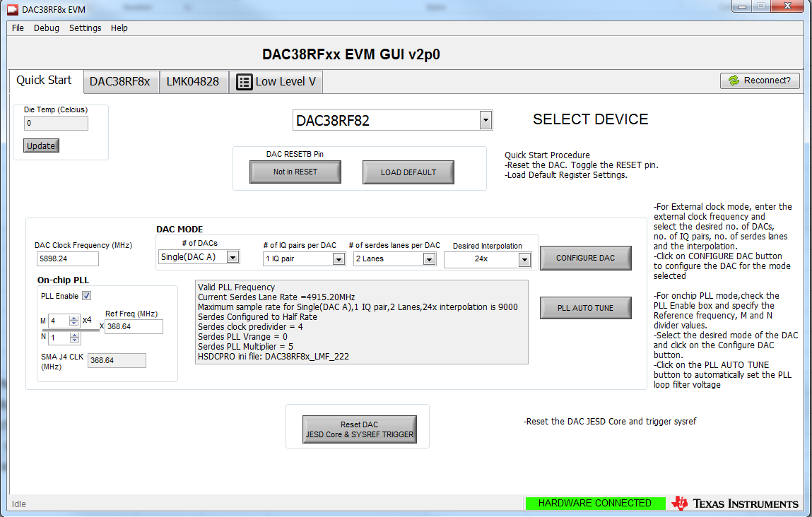
Task: Open the Debug menu
Action: 47,28
